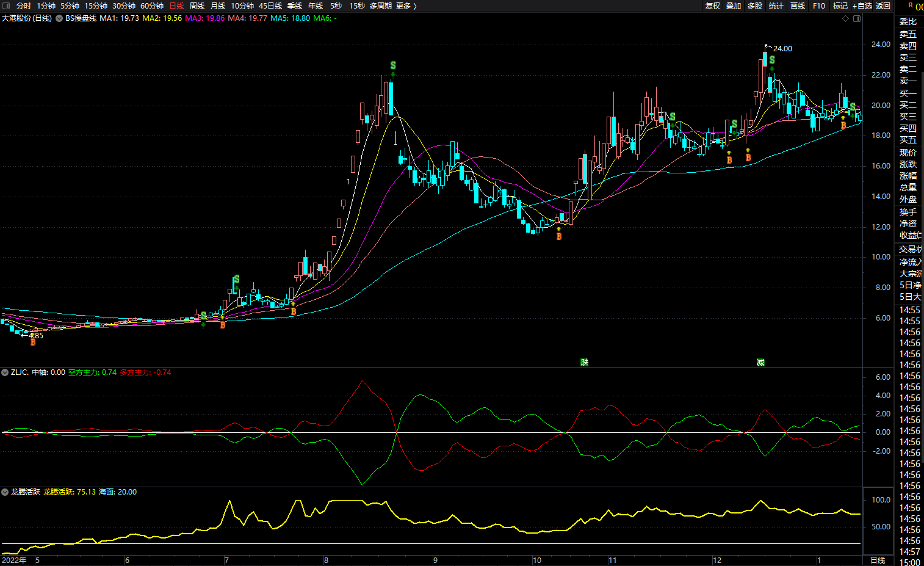Expand the ZLJC indicator dropdown arrow
Screen dimensions: 924x566
[5, 372]
